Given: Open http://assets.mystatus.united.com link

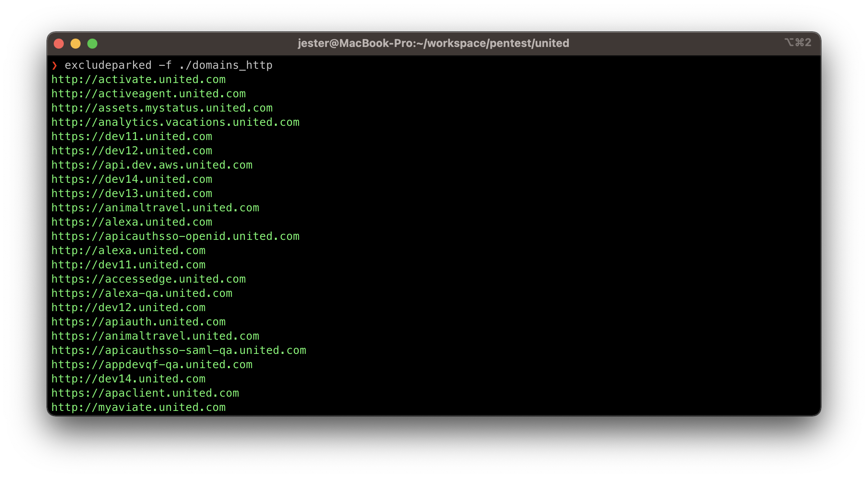Looking at the screenshot, I should point(162,108).
